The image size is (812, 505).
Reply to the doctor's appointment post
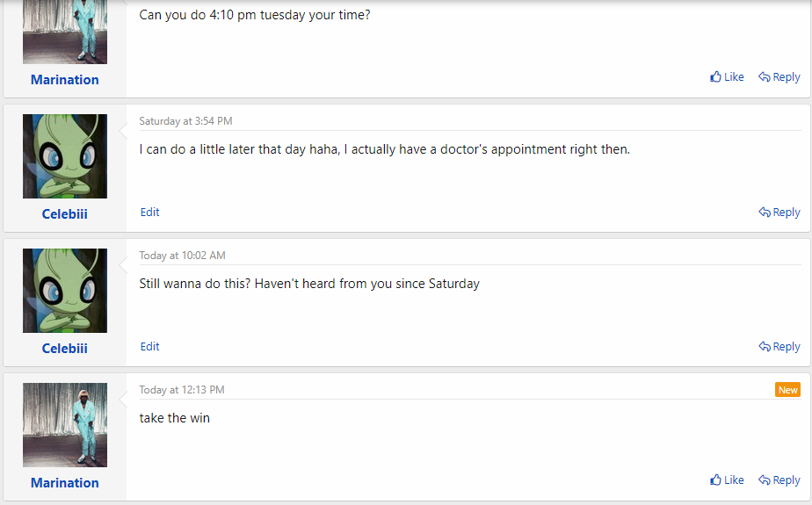point(779,213)
